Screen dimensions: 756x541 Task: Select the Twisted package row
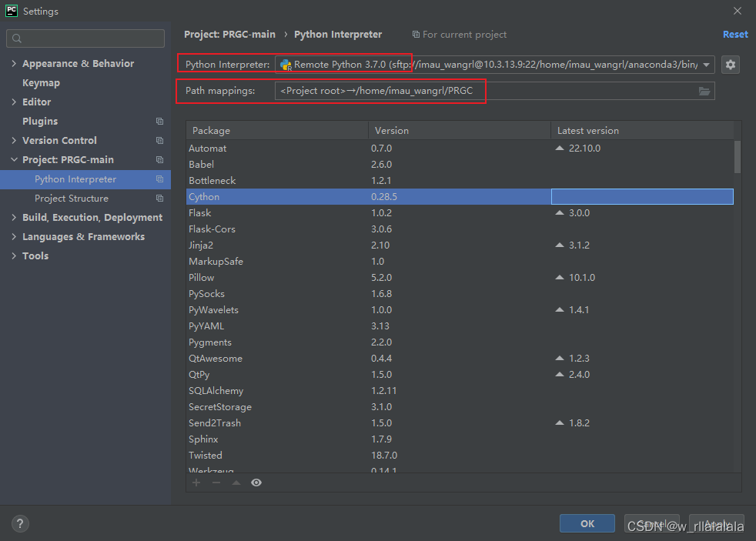point(460,456)
